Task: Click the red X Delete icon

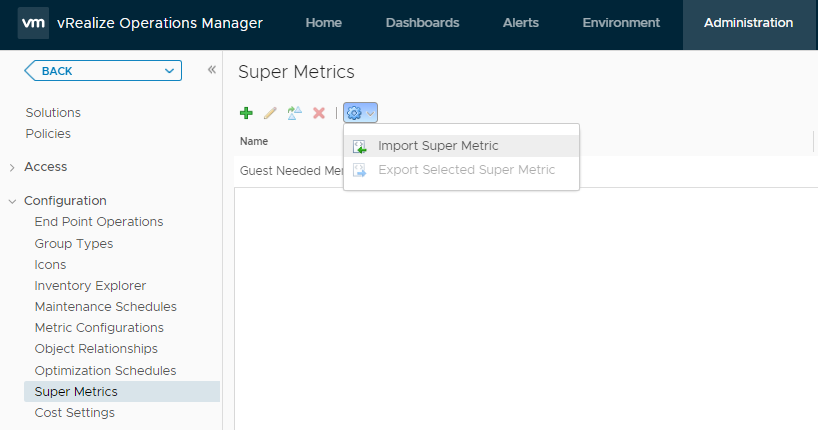Action: [319, 113]
